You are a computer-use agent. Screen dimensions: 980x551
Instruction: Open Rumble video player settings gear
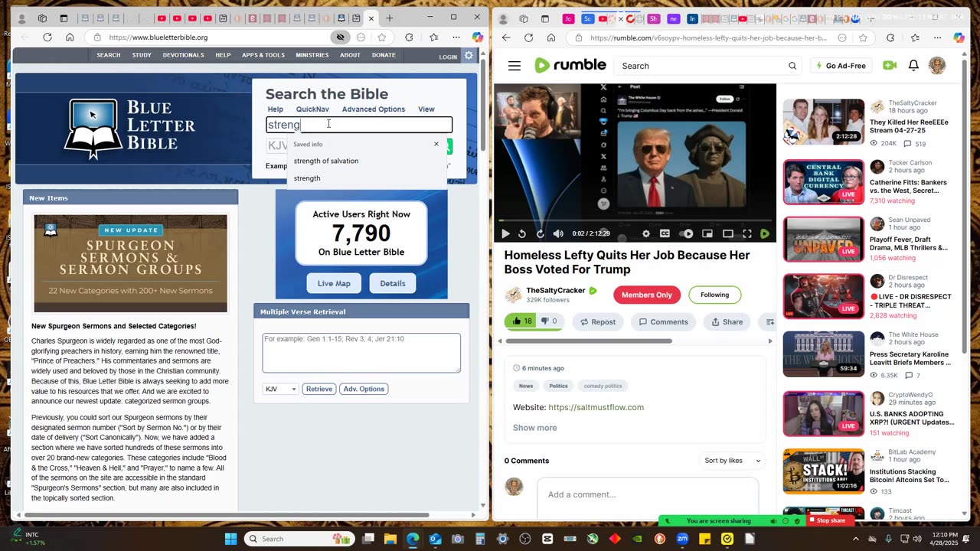646,234
